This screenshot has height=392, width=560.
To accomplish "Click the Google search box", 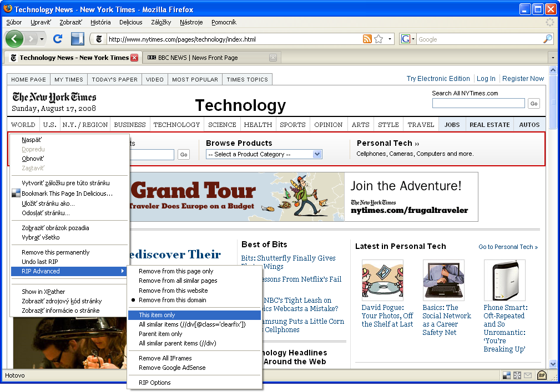I will click(480, 39).
